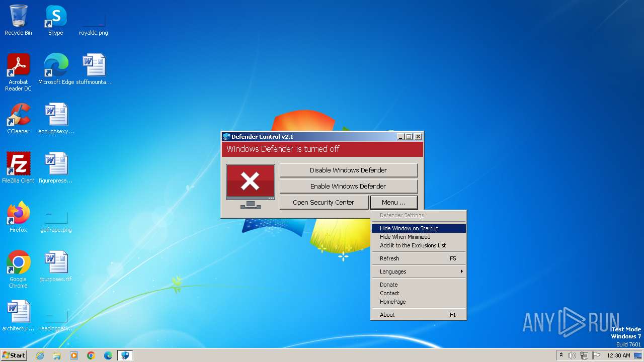Image resolution: width=644 pixels, height=362 pixels.
Task: Expand the Languages submenu
Action: [419, 271]
